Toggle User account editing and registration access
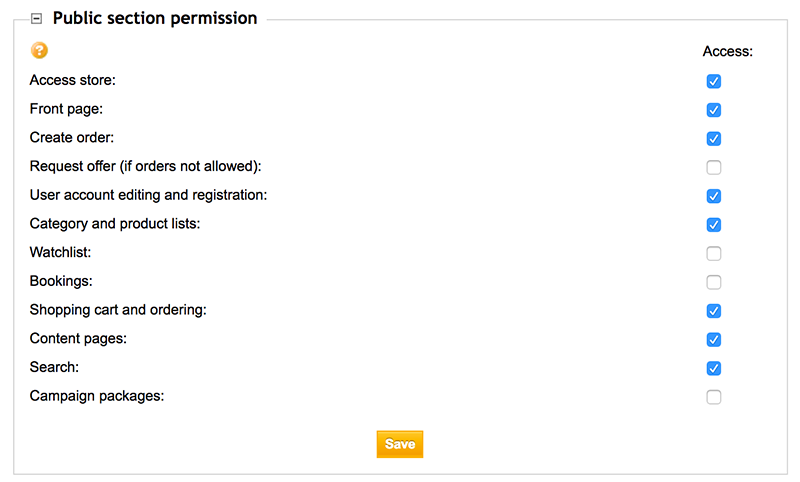Image resolution: width=800 pixels, height=482 pixels. point(713,196)
